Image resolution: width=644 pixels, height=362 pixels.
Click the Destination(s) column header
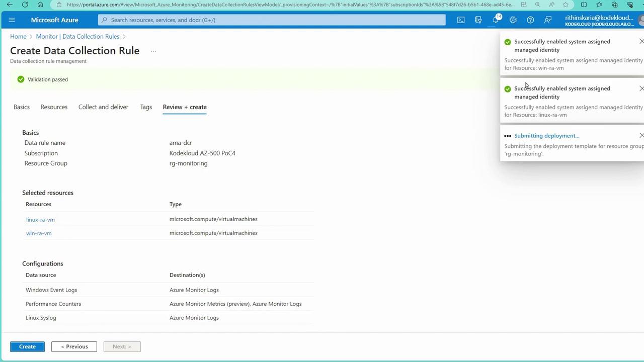pyautogui.click(x=187, y=275)
